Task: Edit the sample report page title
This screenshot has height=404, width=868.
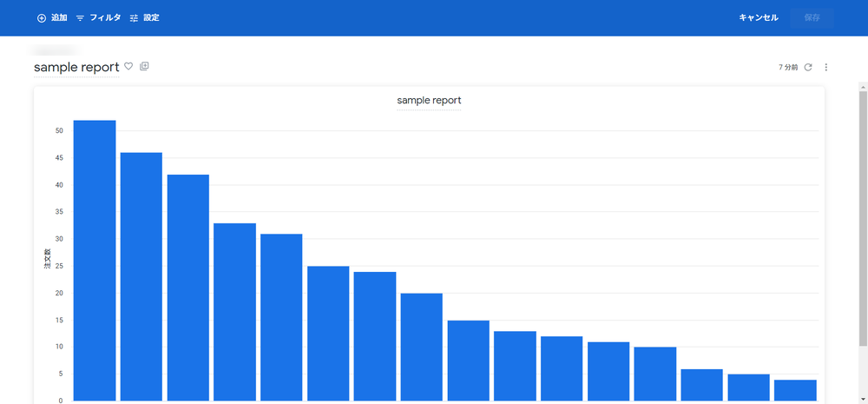Action: pos(76,68)
